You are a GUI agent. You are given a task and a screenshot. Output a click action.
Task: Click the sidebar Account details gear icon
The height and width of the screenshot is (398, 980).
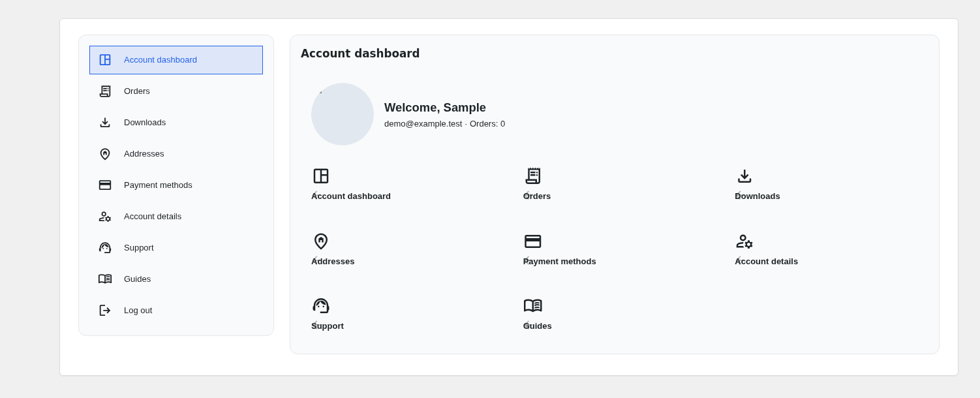[x=105, y=217]
